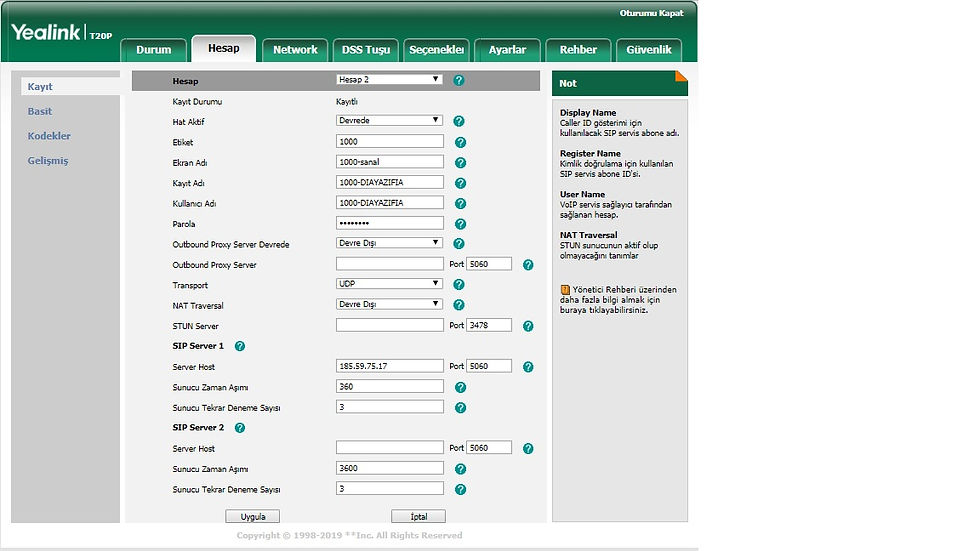980x551 pixels.
Task: Open the Seçenekler tab
Action: [436, 50]
